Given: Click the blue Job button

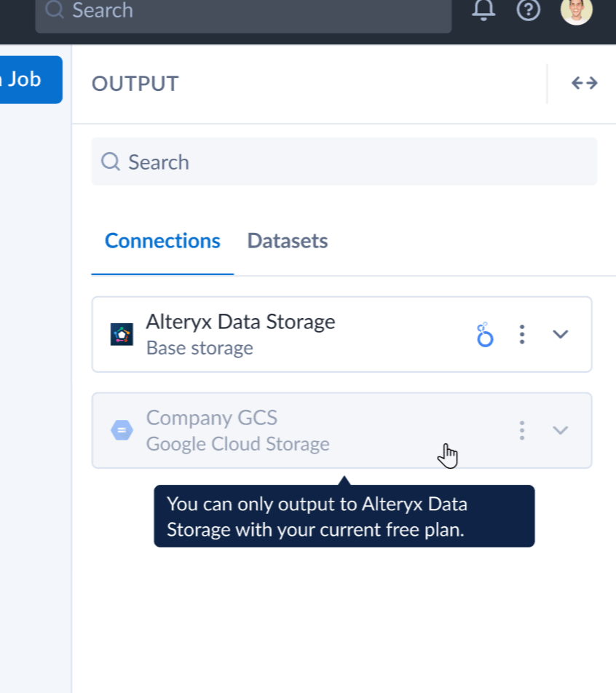Looking at the screenshot, I should pyautogui.click(x=29, y=79).
